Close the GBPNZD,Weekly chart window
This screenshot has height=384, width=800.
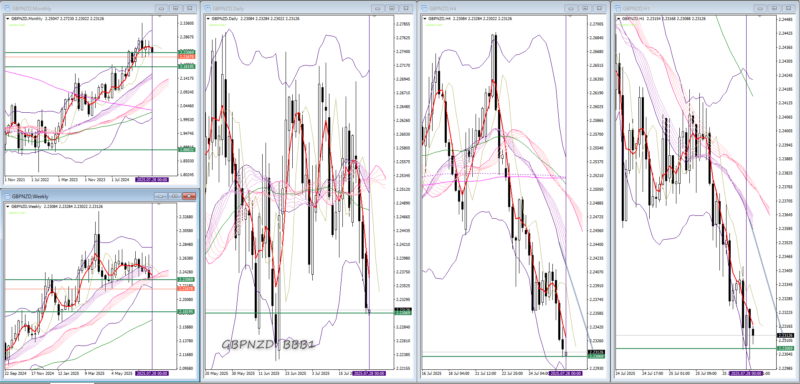[x=190, y=196]
